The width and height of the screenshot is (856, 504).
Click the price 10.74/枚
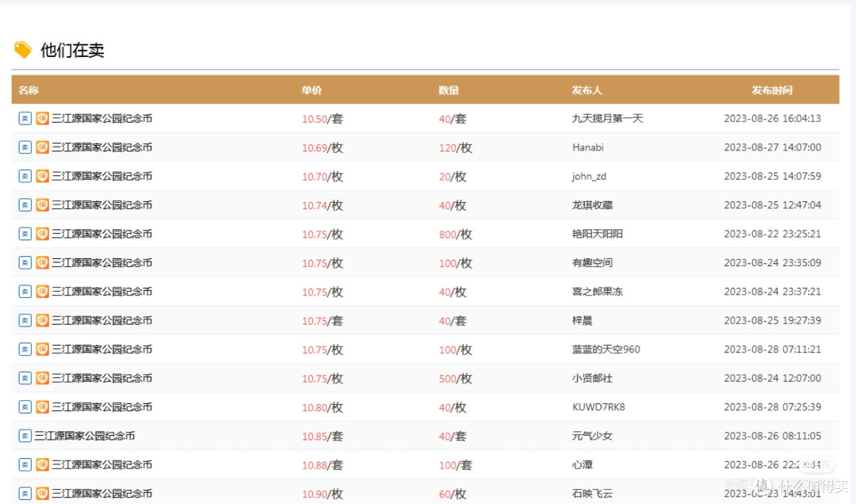[x=323, y=206]
